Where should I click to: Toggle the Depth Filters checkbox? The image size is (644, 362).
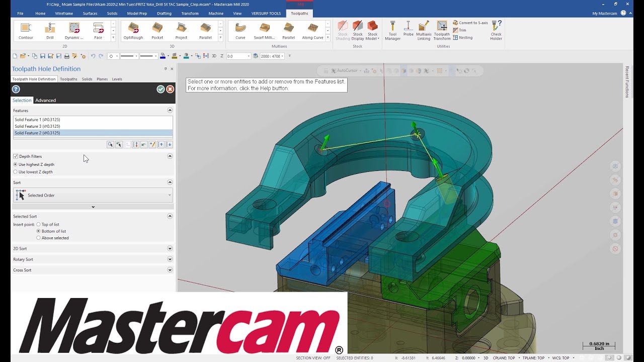[x=16, y=156]
